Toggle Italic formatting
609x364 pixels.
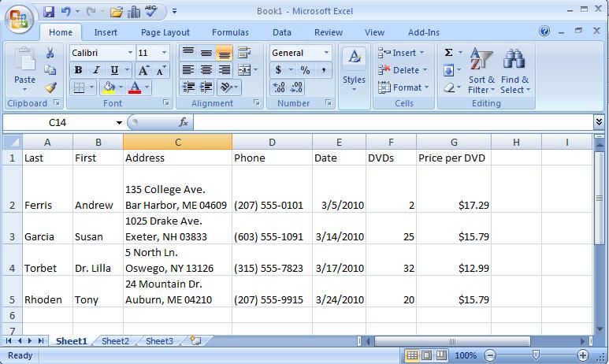[95, 70]
